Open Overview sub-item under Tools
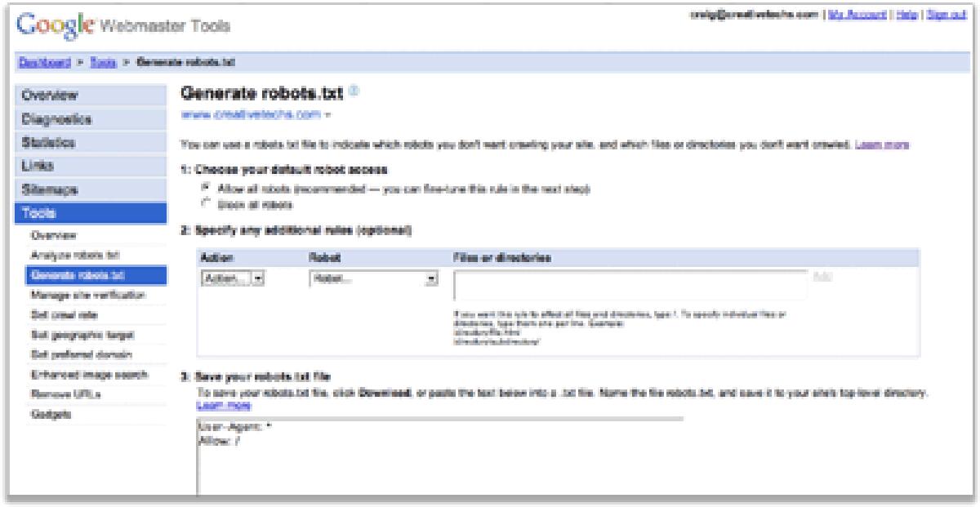The width and height of the screenshot is (980, 507). (53, 235)
